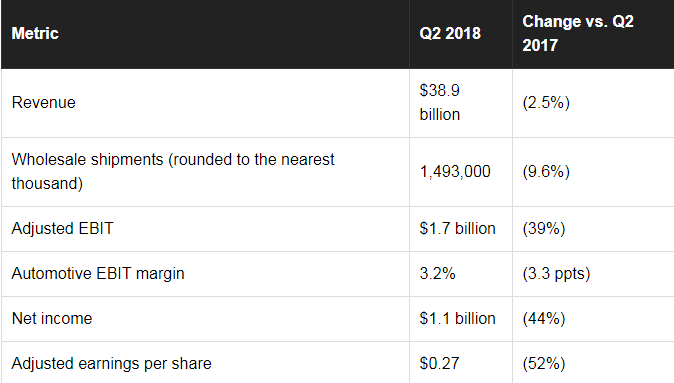Image resolution: width=674 pixels, height=383 pixels.
Task: Select the Net income row label
Action: click(52, 319)
